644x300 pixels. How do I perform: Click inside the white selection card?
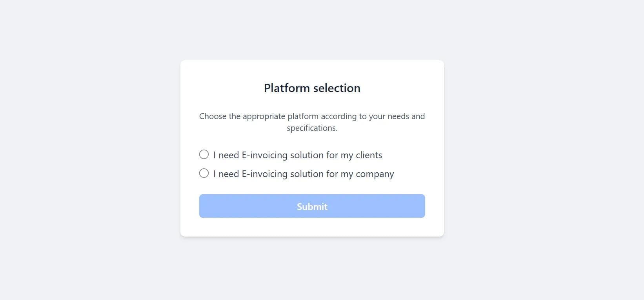click(312, 227)
